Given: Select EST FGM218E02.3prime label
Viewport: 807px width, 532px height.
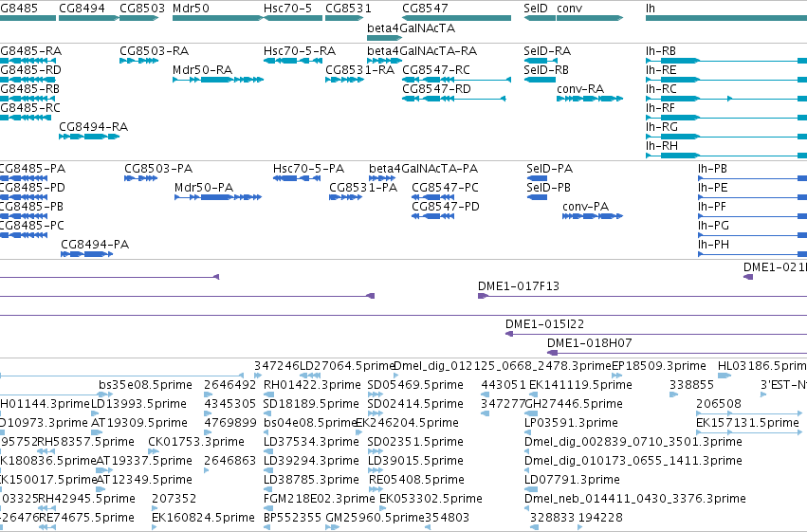Looking at the screenshot, I should tap(319, 499).
